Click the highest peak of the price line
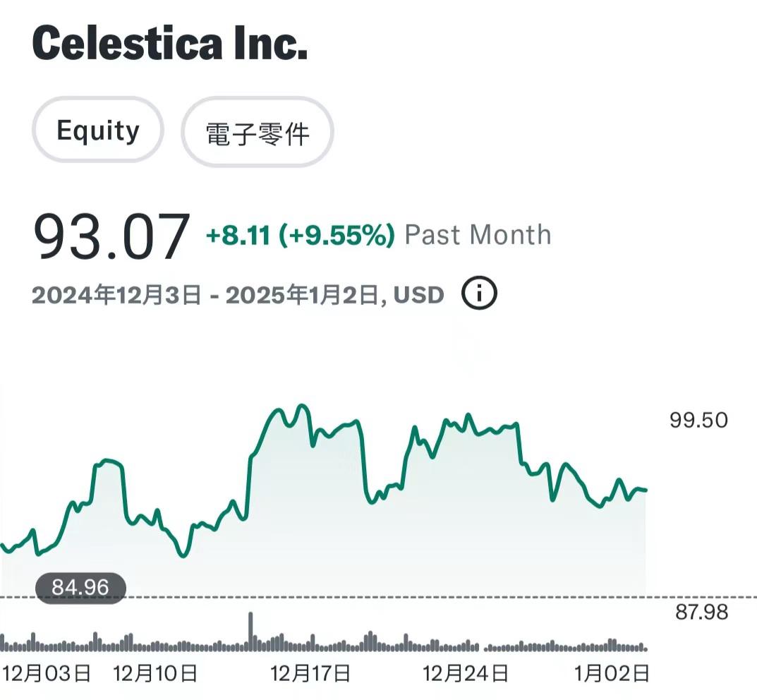Image resolution: width=757 pixels, height=700 pixels. [302, 406]
